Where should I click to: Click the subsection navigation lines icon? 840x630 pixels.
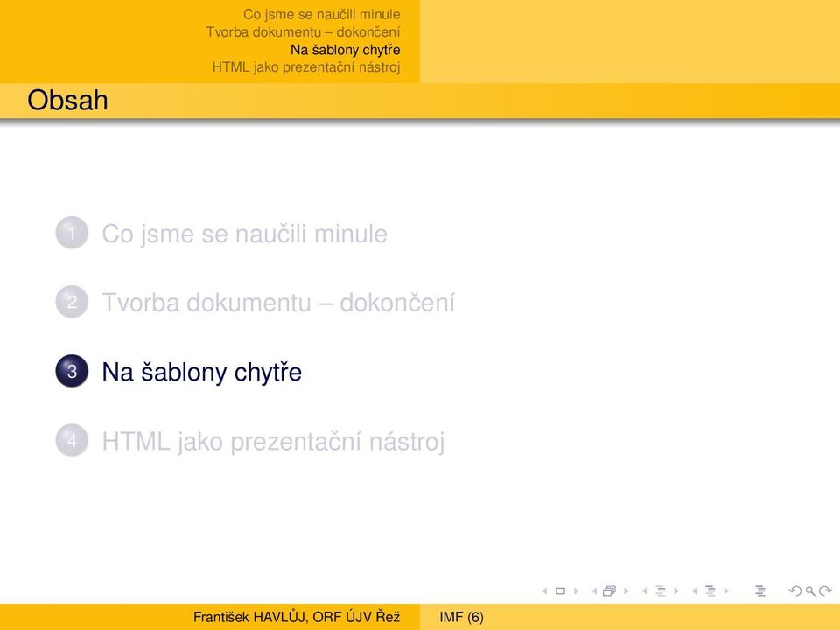(661, 591)
